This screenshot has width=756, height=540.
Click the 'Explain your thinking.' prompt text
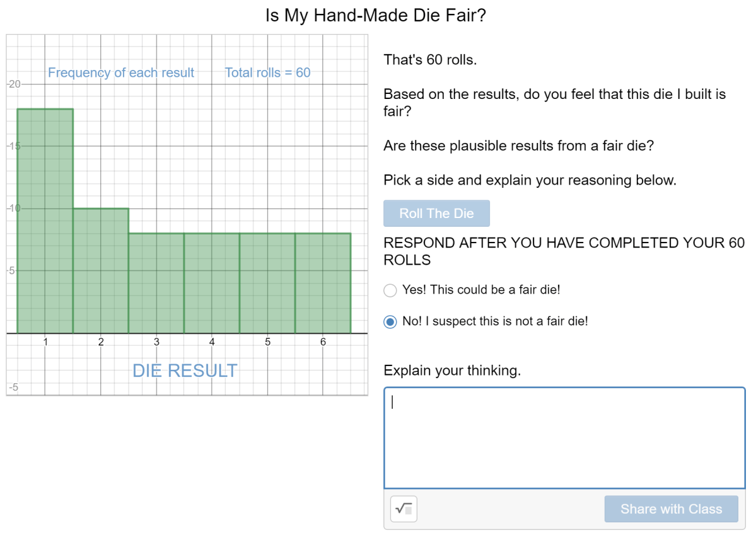point(452,371)
